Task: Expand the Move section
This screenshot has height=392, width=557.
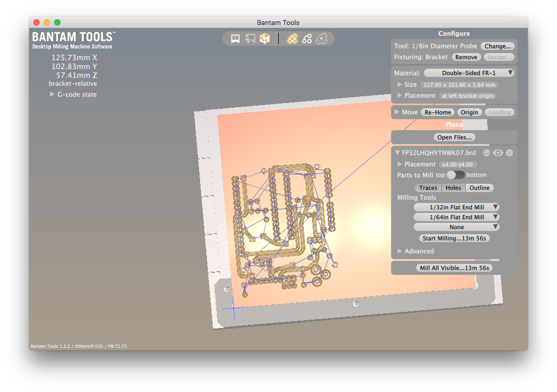Action: point(397,112)
